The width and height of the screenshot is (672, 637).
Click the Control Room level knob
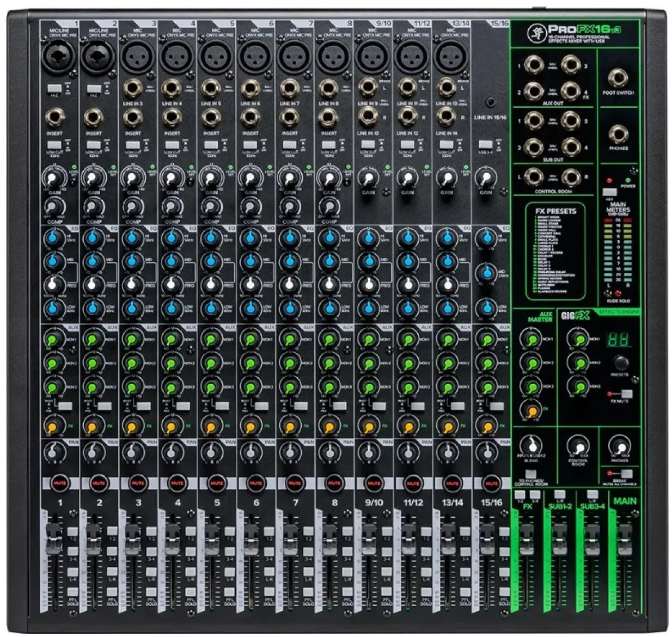coord(577,446)
